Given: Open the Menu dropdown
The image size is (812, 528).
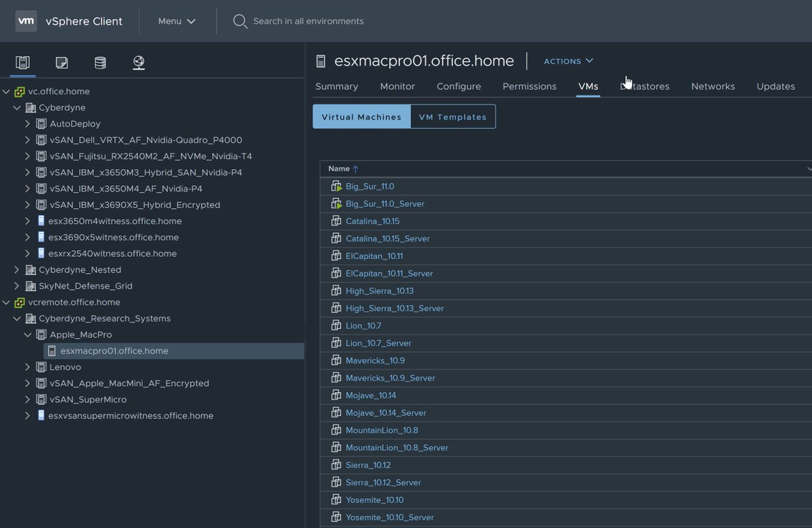Looking at the screenshot, I should point(177,21).
